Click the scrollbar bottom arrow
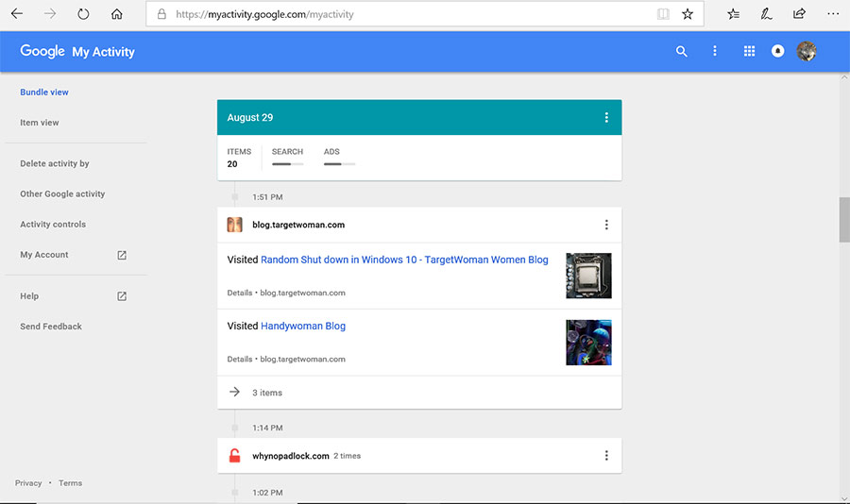The height and width of the screenshot is (504, 850). pyautogui.click(x=844, y=498)
